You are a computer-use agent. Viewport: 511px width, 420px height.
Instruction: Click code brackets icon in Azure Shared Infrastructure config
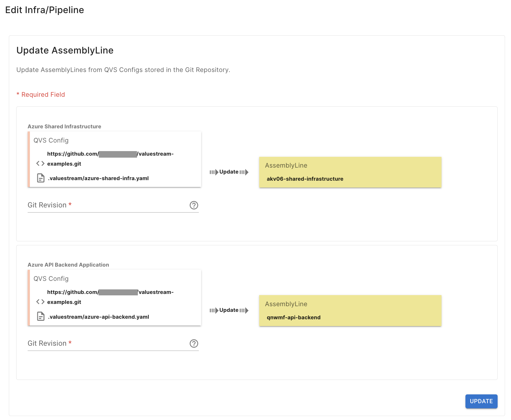40,163
